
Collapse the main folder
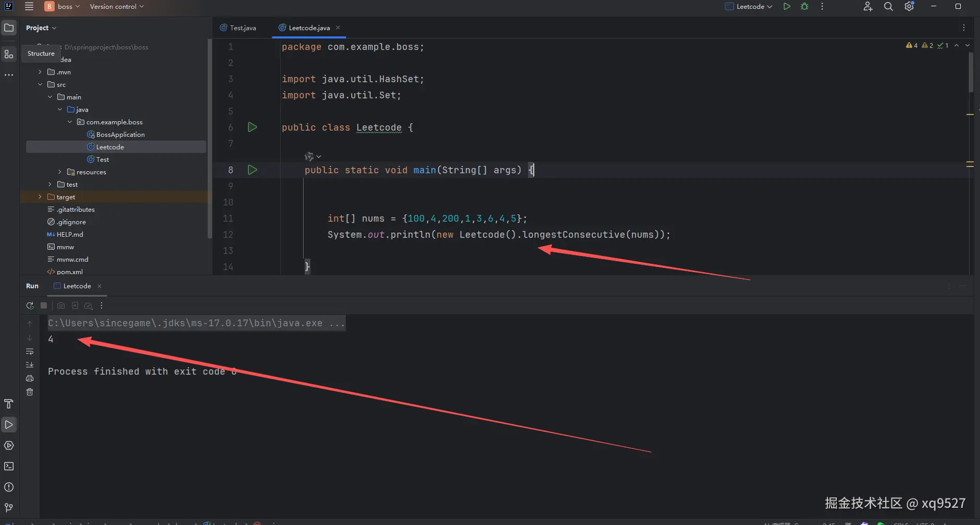tap(50, 97)
